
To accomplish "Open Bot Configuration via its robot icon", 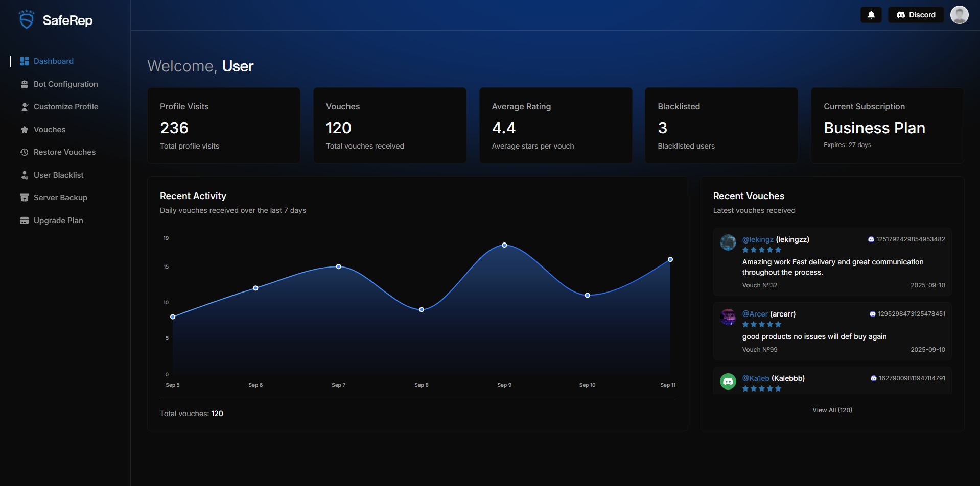I will [24, 84].
